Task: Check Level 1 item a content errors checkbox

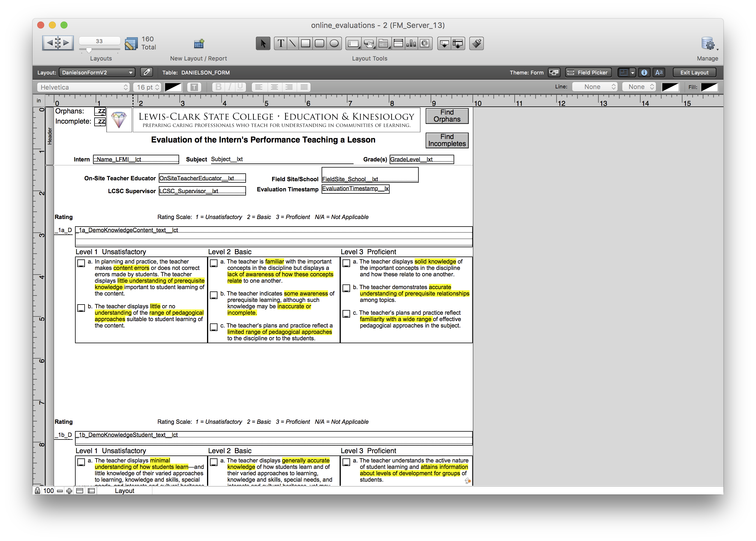Action: pyautogui.click(x=81, y=263)
